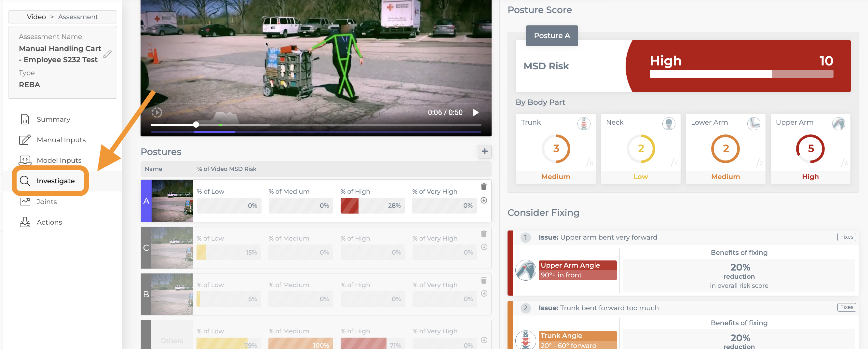Click the Assessment breadcrumb
The height and width of the screenshot is (349, 868).
click(x=78, y=17)
